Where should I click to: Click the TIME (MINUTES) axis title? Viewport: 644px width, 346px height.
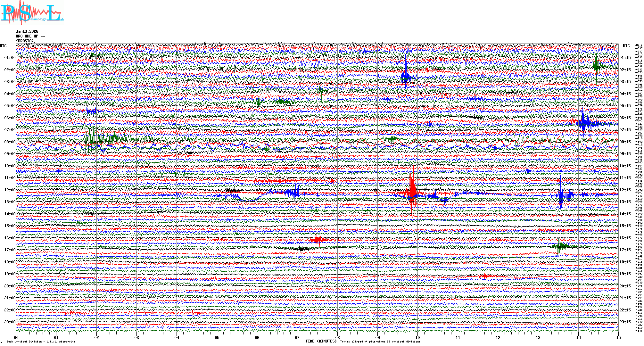click(x=321, y=341)
